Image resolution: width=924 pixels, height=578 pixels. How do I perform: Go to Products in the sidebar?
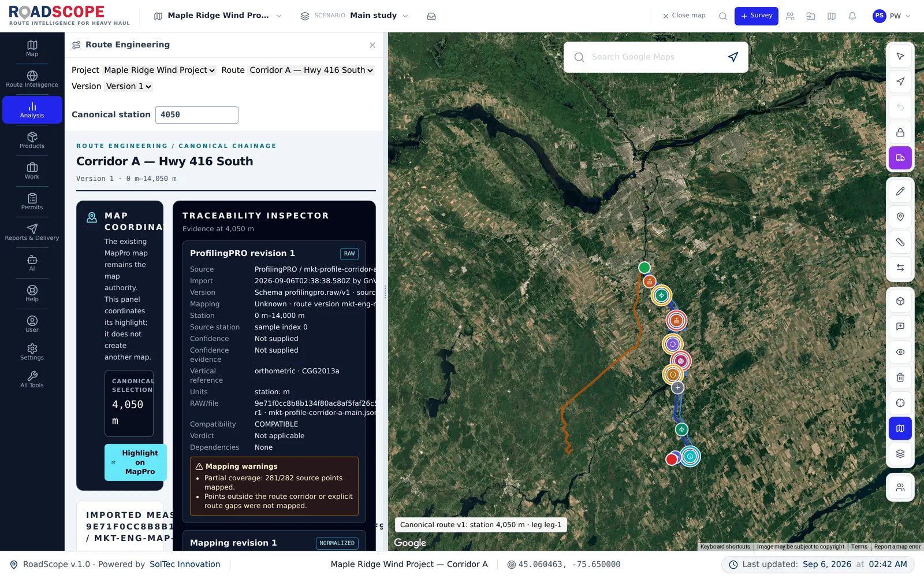click(x=32, y=140)
